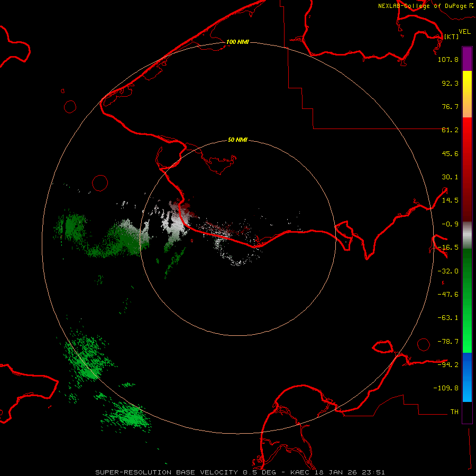476x476 pixels.
Task: Pick the purple segment of the velocity color bar
Action: pos(467,59)
